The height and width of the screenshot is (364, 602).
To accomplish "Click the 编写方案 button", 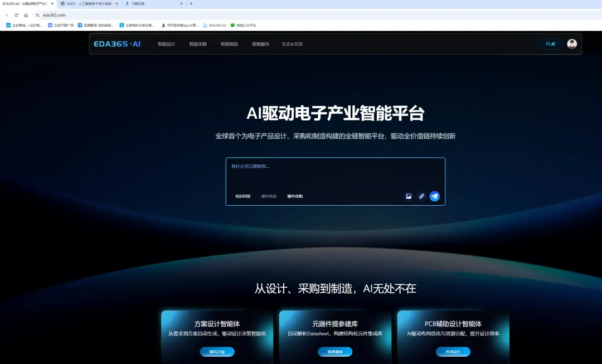I will 217,352.
